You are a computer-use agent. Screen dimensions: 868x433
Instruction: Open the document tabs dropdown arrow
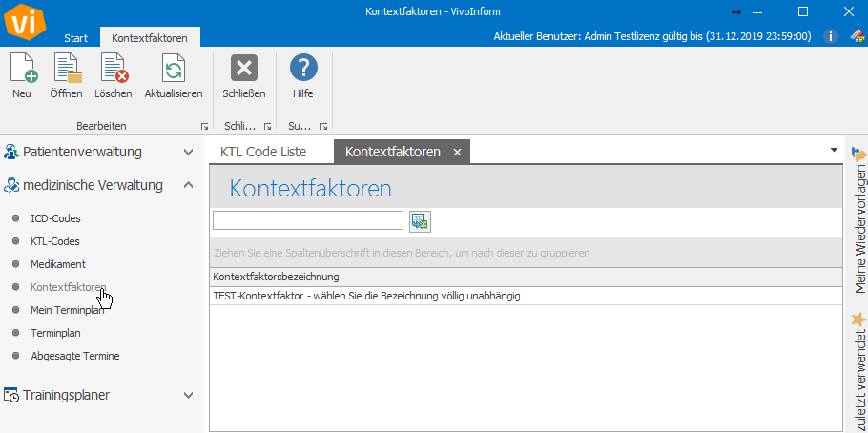pos(835,150)
